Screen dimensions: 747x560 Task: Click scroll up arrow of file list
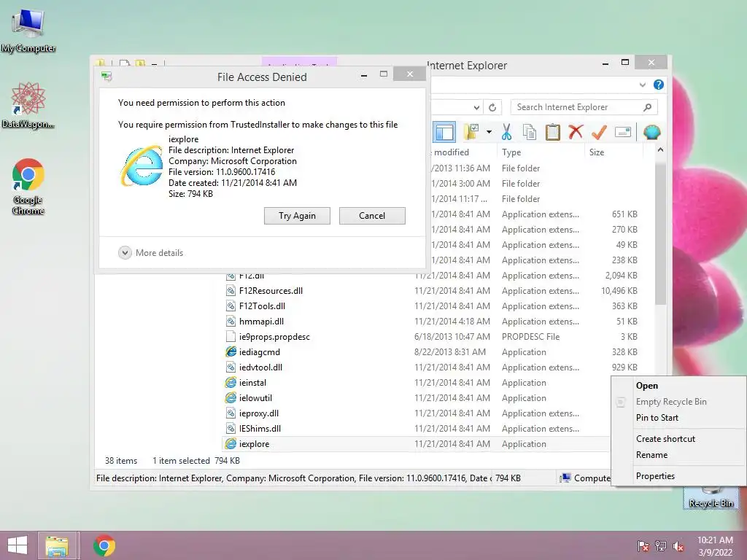(660, 150)
